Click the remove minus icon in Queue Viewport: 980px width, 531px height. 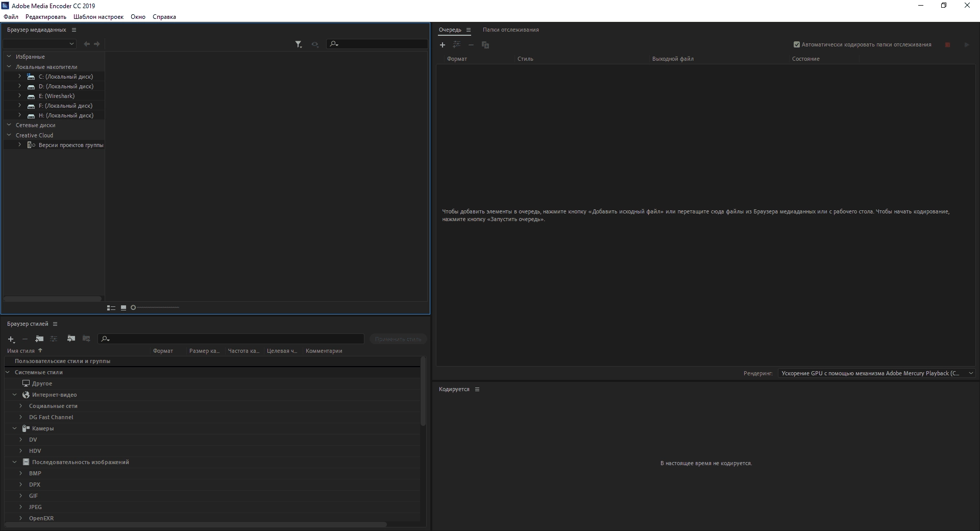point(471,45)
